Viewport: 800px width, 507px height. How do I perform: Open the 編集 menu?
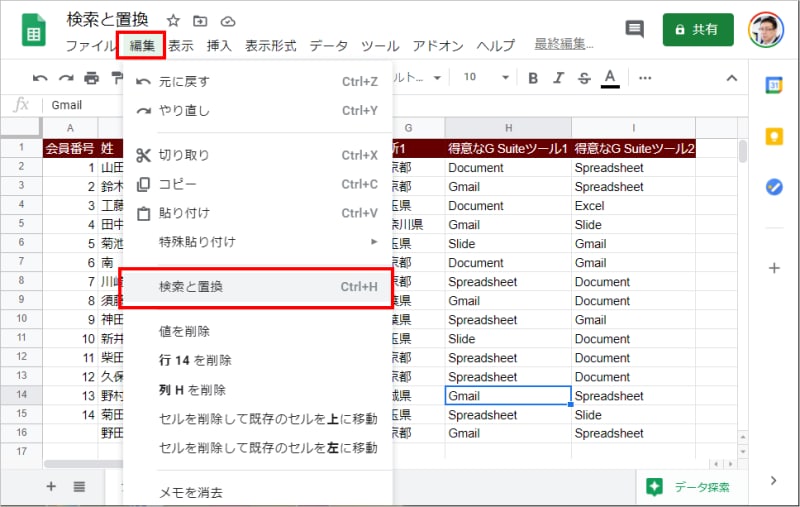coord(141,45)
